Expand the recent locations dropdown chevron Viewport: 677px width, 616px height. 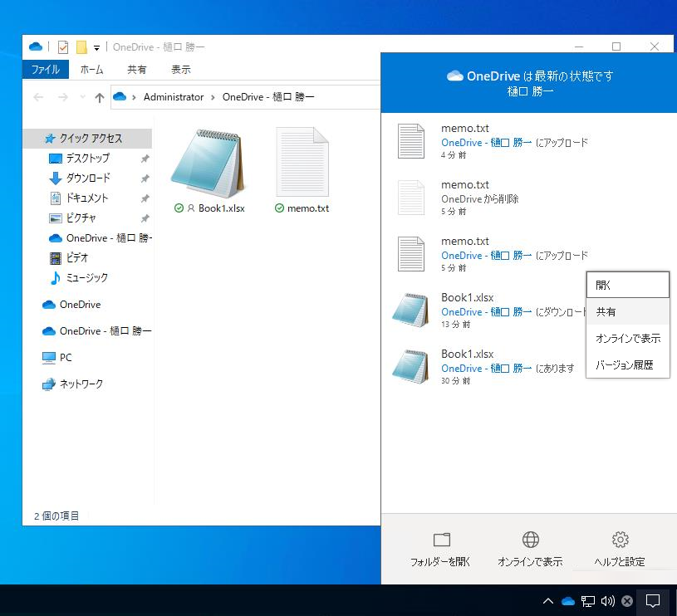tap(83, 97)
